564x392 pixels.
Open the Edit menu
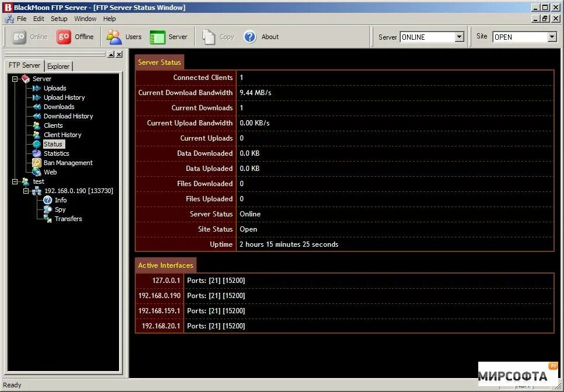point(38,19)
